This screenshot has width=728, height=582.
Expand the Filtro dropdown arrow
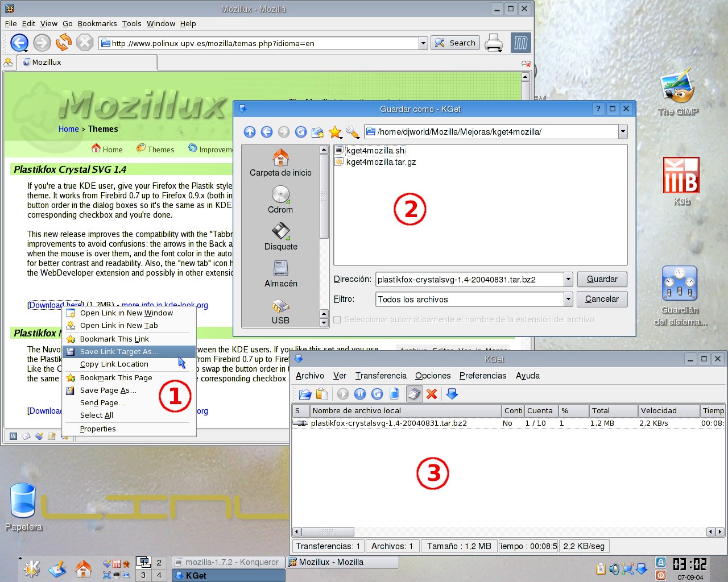[568, 299]
